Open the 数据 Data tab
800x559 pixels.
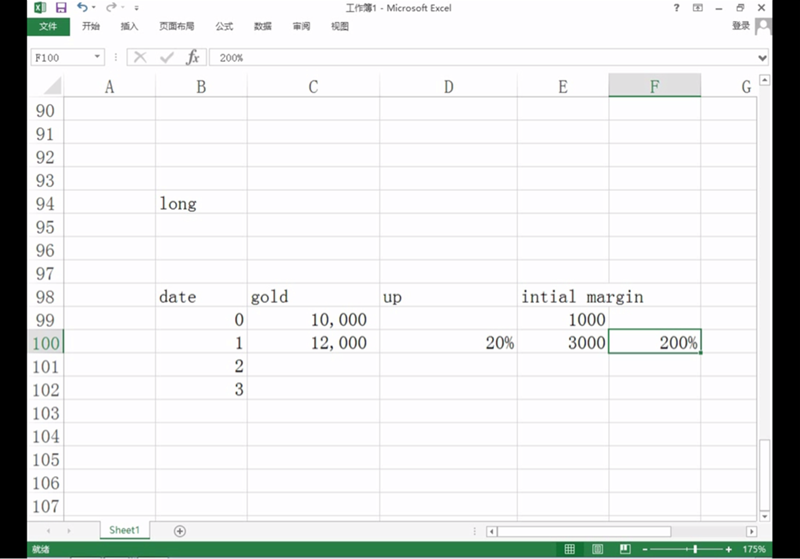click(x=263, y=27)
